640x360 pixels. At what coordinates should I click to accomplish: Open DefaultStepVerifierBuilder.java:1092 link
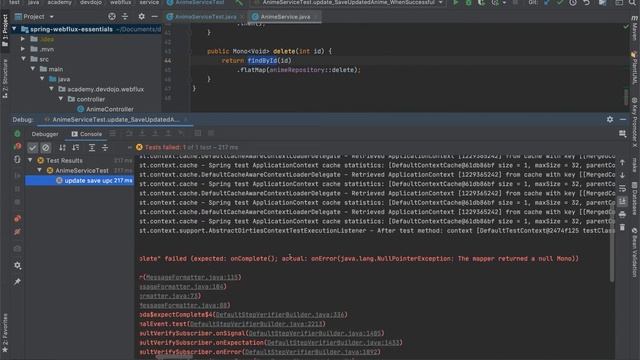(311, 352)
